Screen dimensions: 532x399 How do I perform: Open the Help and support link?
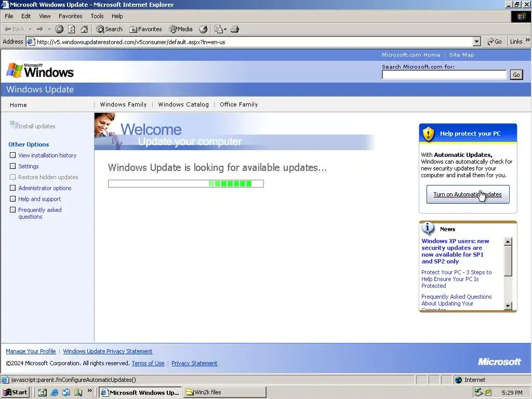click(x=39, y=199)
